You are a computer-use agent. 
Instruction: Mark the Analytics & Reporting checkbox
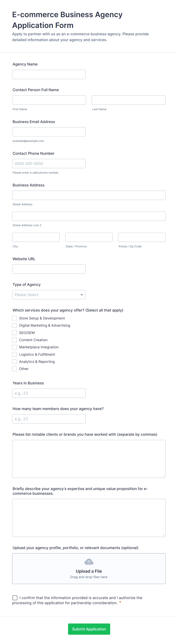point(15,362)
